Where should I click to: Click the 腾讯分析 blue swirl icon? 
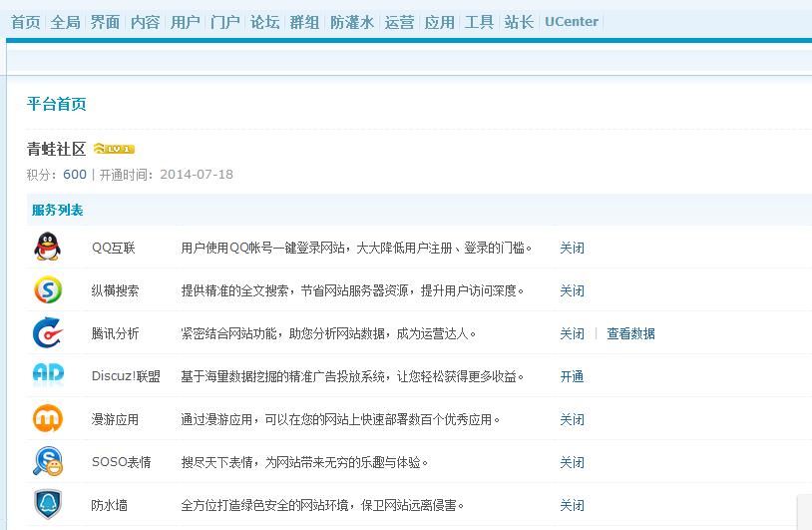click(x=48, y=332)
